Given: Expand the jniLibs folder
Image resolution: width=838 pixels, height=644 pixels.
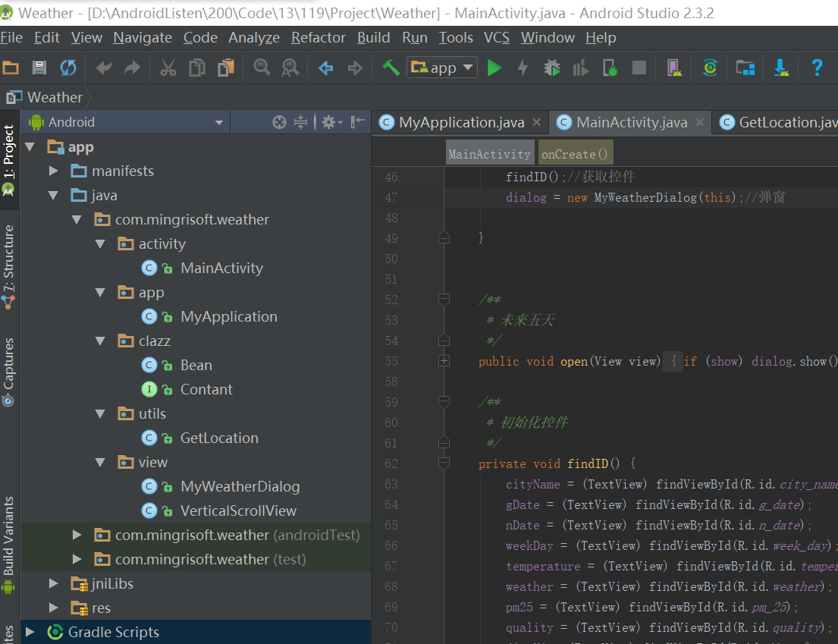Looking at the screenshot, I should [53, 583].
